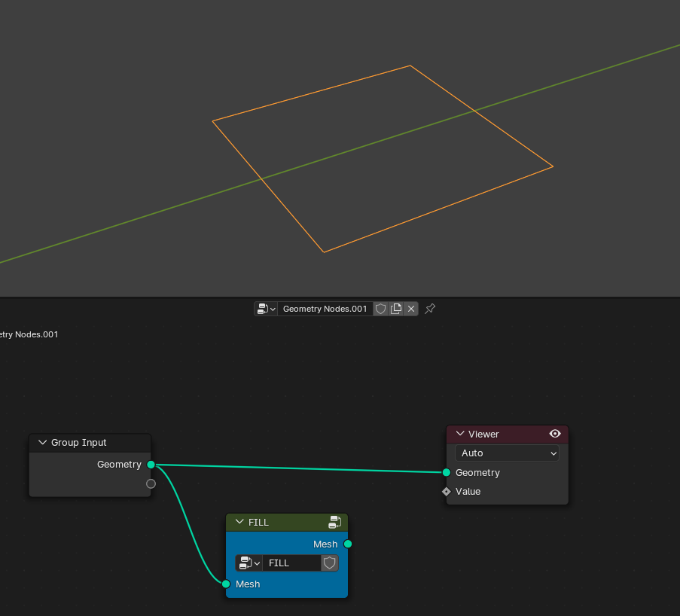Click the Nodes.001 breadcrumb path text
680x616 pixels.
pyautogui.click(x=29, y=334)
